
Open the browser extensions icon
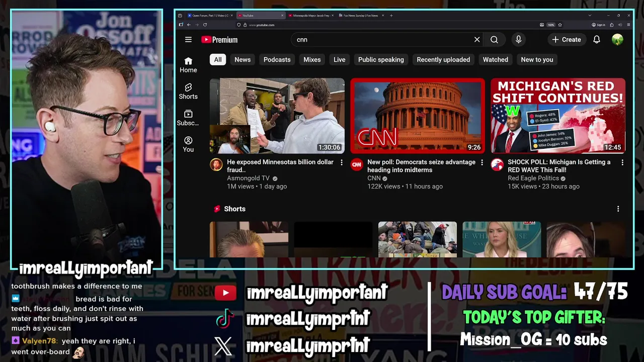[x=612, y=25]
